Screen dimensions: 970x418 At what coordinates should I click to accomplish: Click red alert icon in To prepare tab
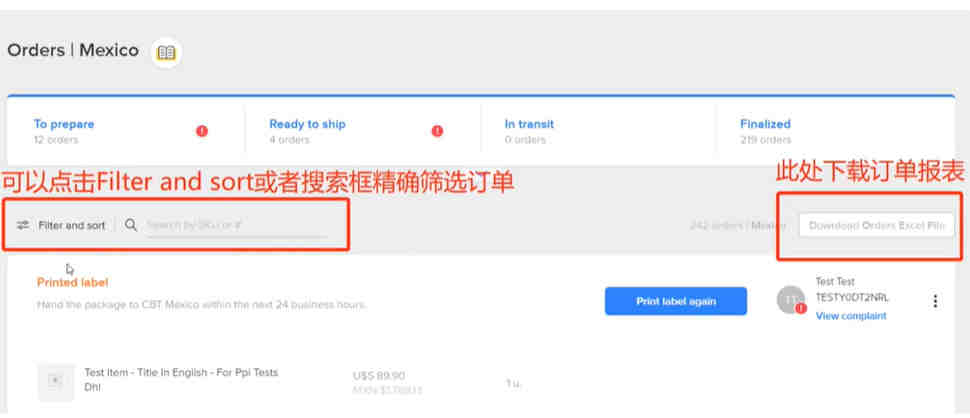(202, 131)
